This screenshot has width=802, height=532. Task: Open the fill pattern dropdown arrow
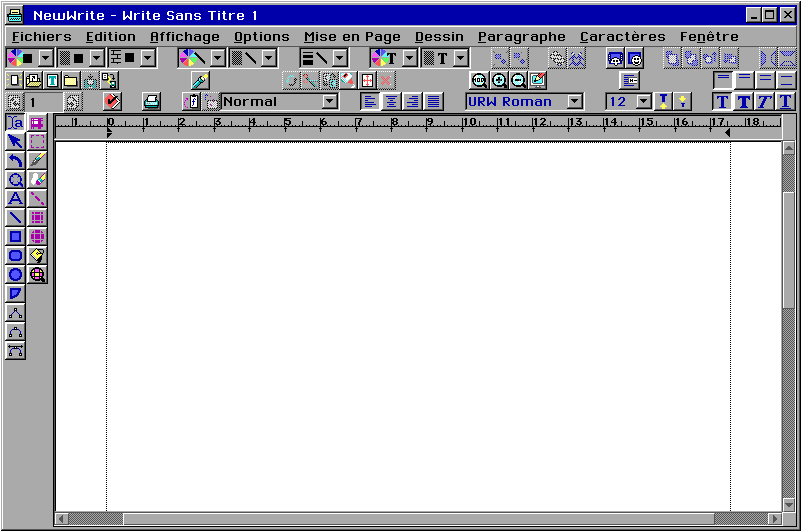coord(97,58)
